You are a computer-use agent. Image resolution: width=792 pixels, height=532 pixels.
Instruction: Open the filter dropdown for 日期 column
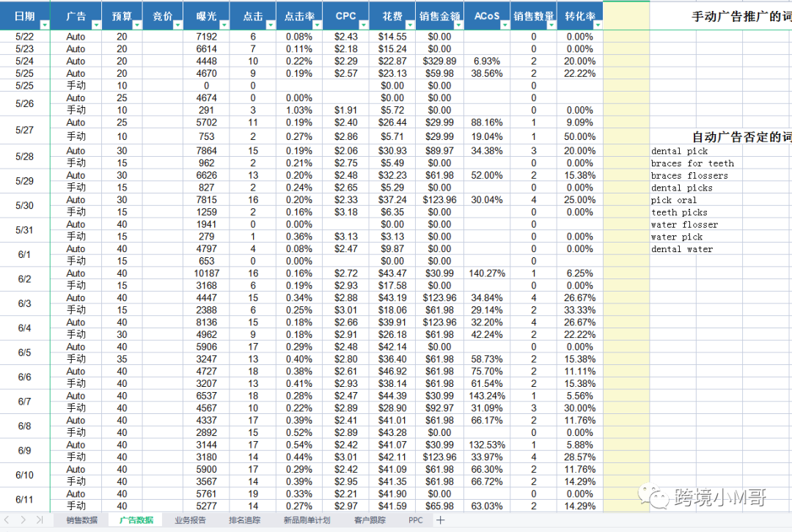pos(43,25)
